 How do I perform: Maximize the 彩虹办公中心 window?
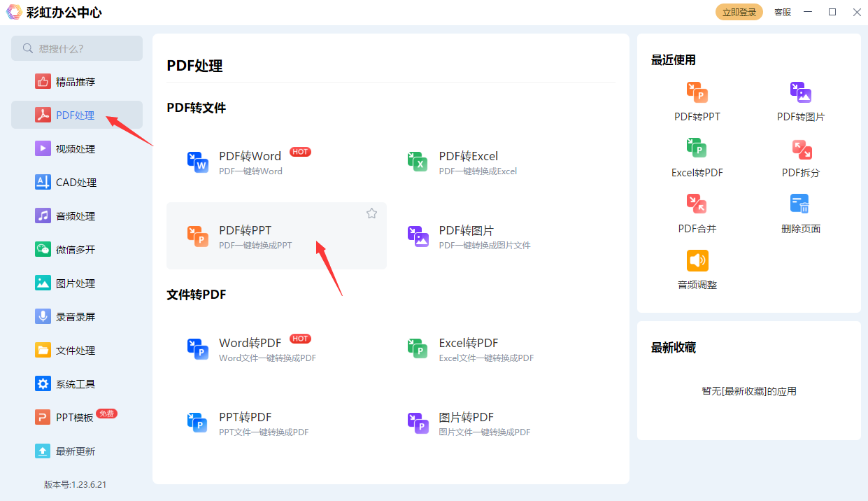832,12
